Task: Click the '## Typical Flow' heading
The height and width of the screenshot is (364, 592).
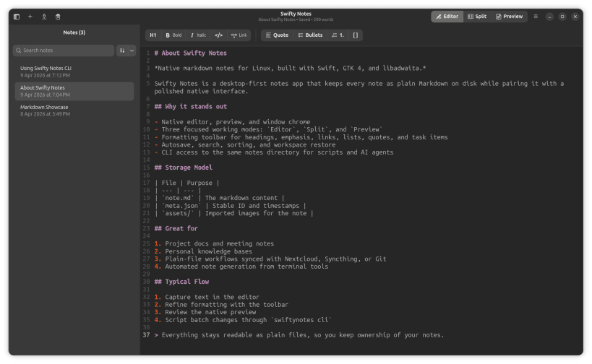Action: [181, 282]
